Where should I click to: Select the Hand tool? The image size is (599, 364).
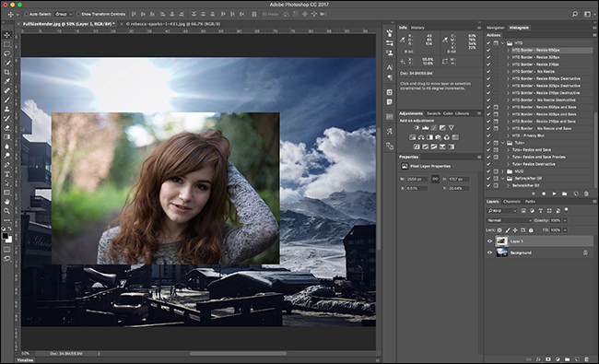pos(6,202)
